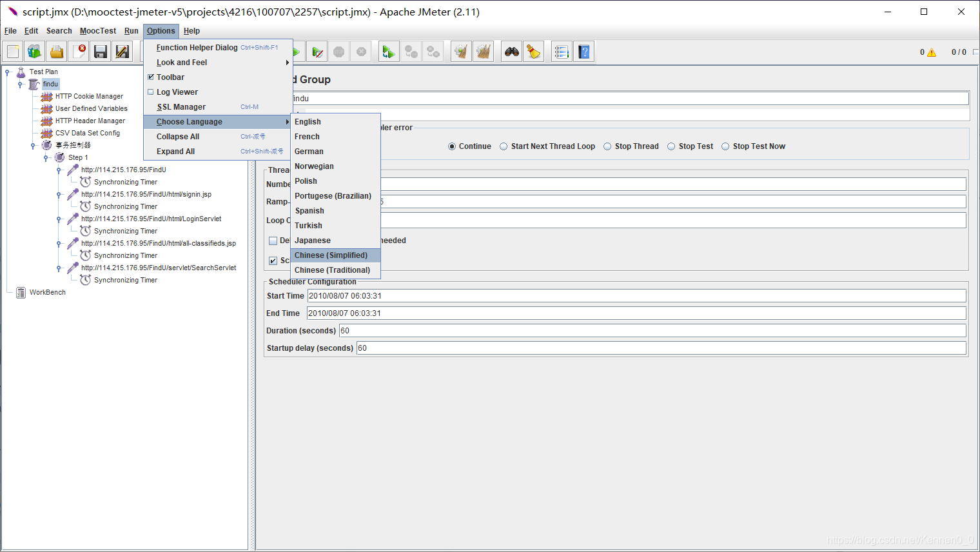
Task: Click the Clear All double broom icon
Action: [x=483, y=52]
